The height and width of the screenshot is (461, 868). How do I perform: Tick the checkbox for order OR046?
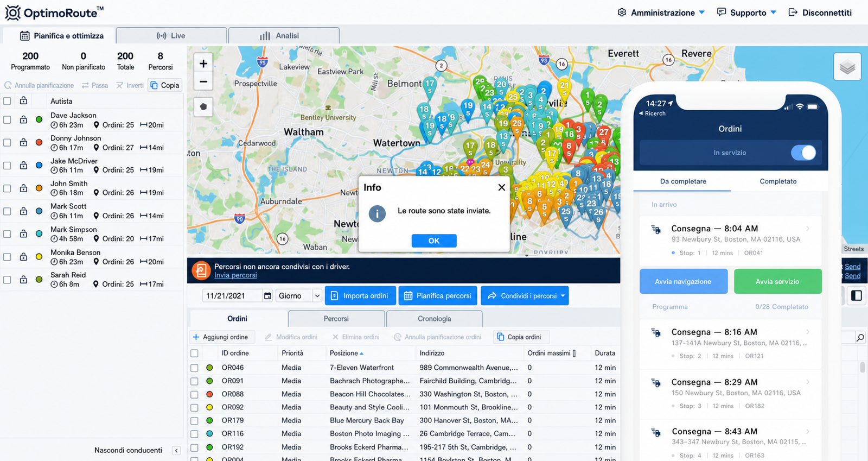[194, 368]
